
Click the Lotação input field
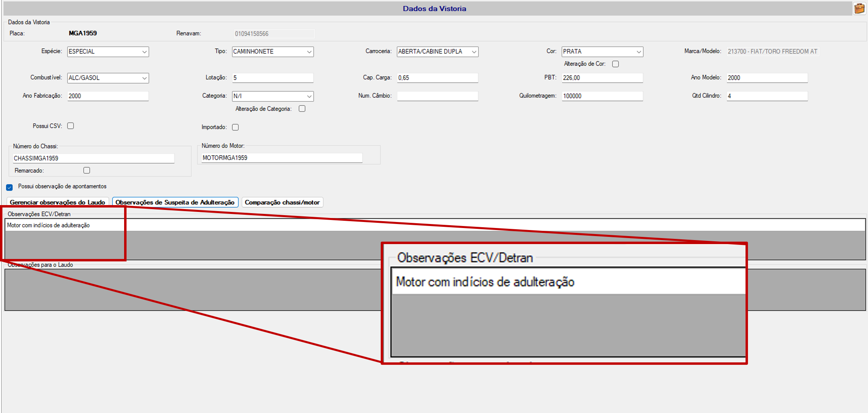click(x=273, y=78)
